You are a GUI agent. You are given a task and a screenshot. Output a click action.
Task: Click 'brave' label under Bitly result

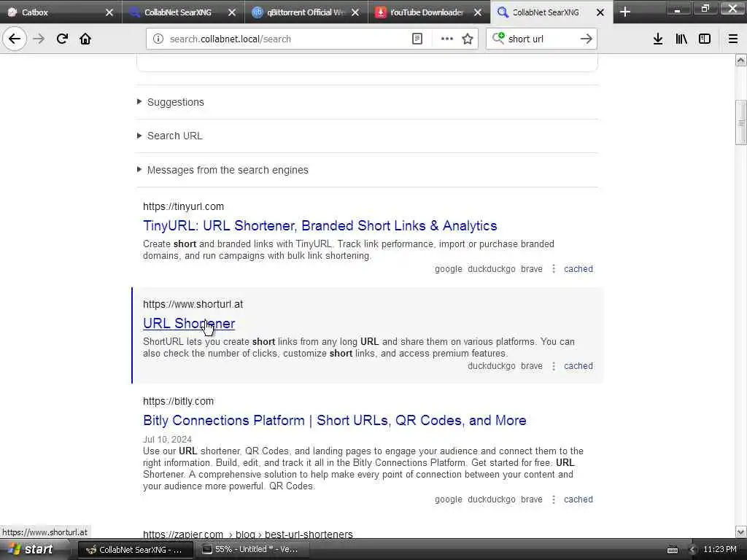pos(532,499)
